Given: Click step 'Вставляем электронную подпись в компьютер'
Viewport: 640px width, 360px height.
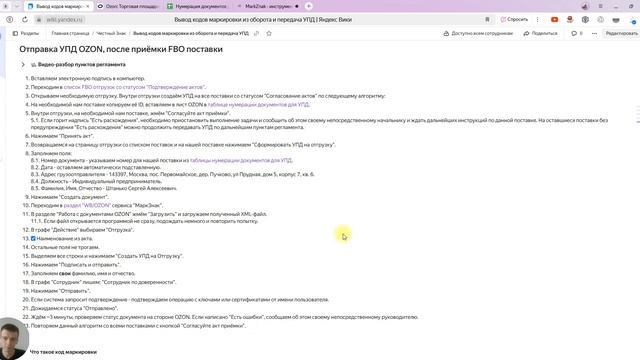Looking at the screenshot, I should (x=88, y=78).
